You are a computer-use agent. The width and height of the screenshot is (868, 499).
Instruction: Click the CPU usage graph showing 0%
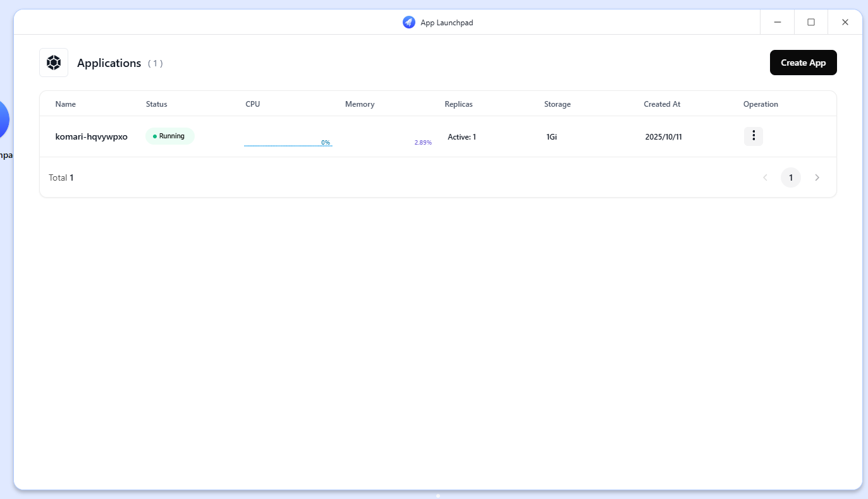point(288,143)
